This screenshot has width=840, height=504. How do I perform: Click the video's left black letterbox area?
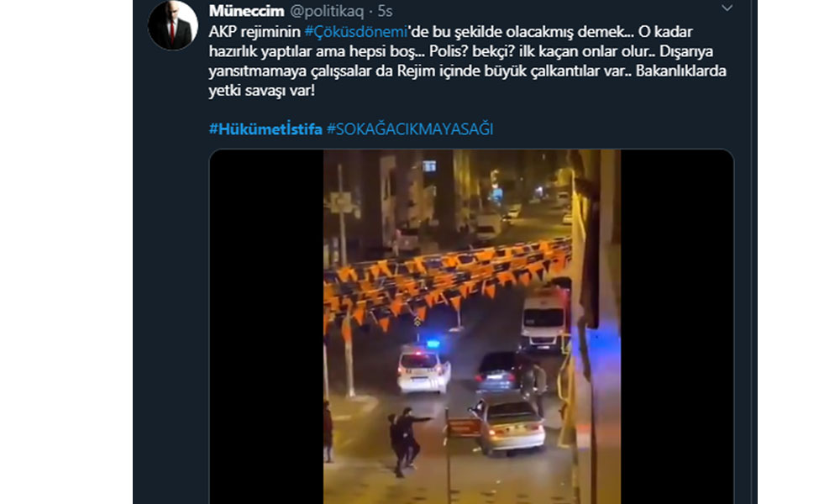(267, 327)
